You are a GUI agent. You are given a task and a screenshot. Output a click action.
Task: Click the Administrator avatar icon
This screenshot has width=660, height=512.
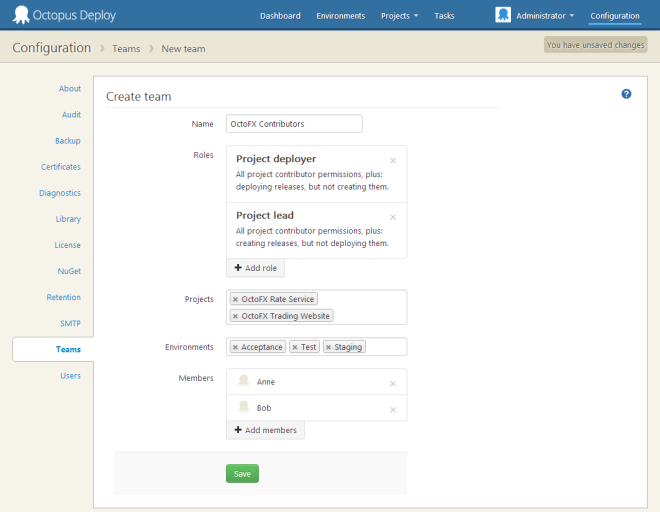point(503,15)
